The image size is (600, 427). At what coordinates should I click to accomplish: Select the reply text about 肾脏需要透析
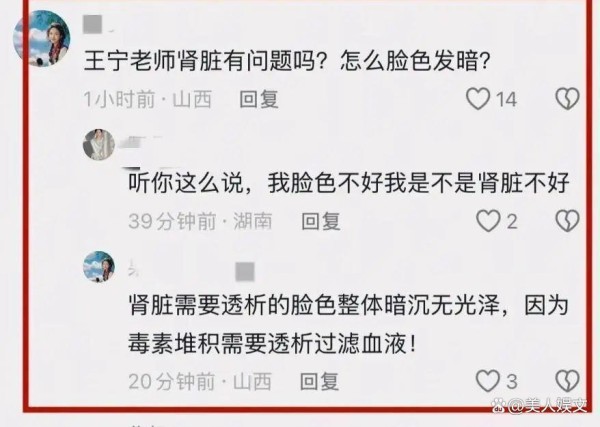tap(348, 325)
